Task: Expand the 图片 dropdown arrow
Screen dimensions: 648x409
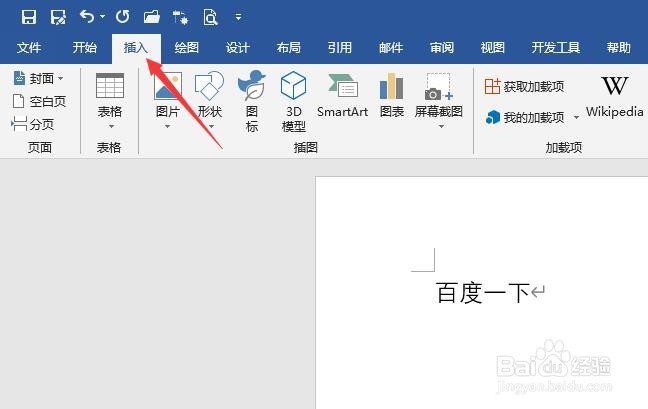Action: point(167,126)
